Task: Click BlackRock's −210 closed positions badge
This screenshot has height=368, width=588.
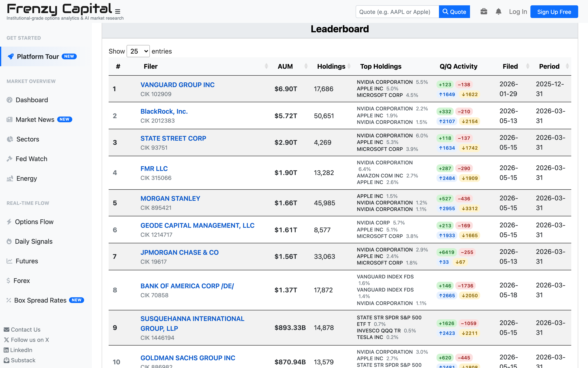Action: coord(464,111)
